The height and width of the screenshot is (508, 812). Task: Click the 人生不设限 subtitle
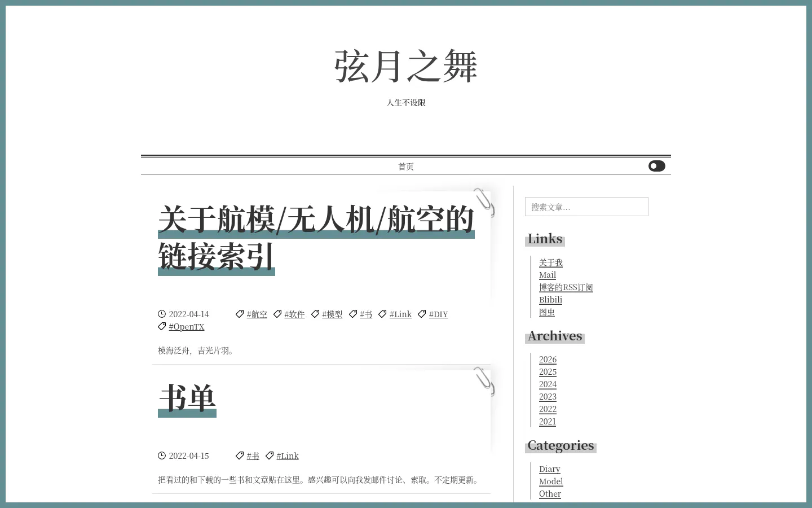(x=406, y=103)
